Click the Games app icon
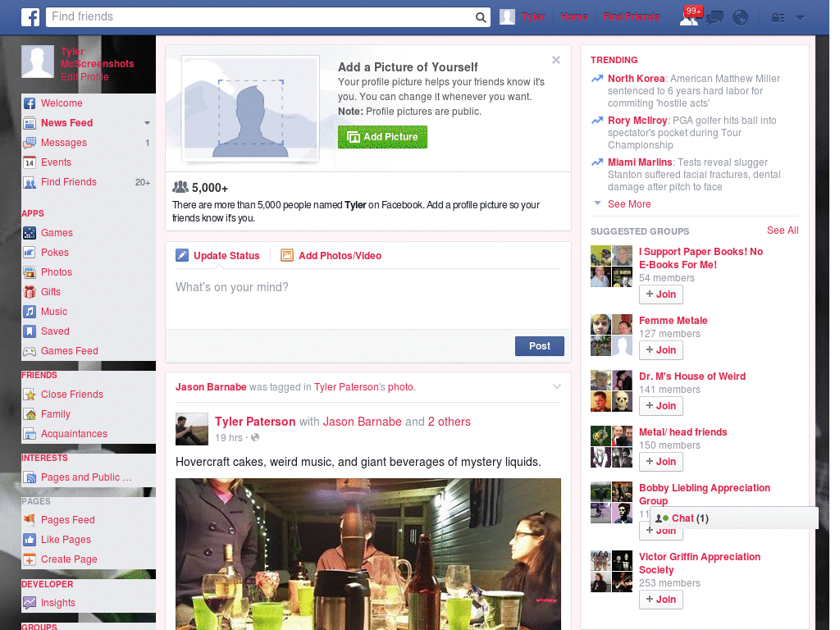 point(30,233)
